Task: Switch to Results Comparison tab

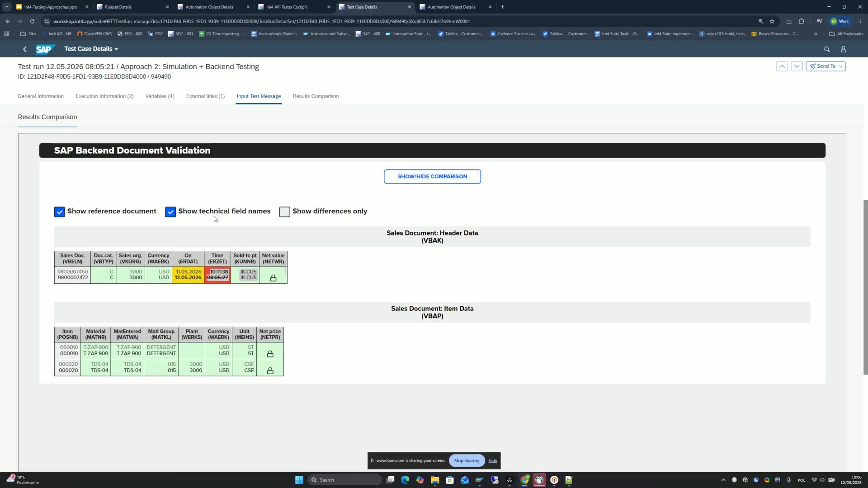Action: pos(316,96)
